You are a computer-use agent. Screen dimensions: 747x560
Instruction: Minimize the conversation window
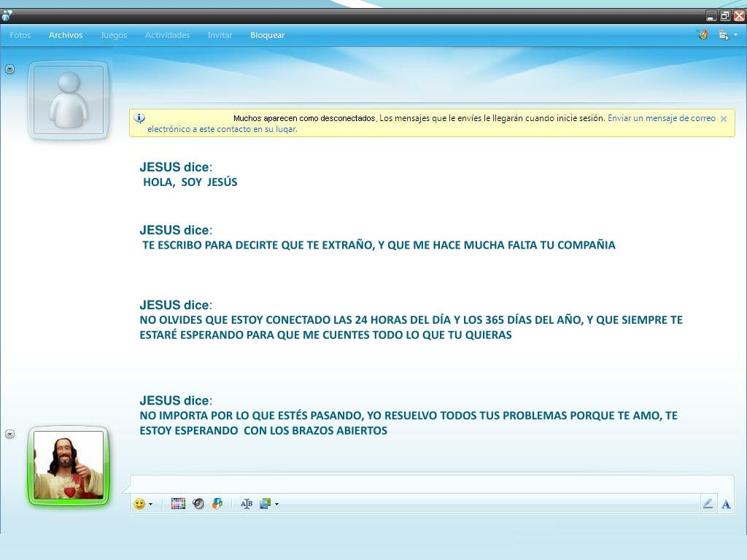click(x=711, y=16)
